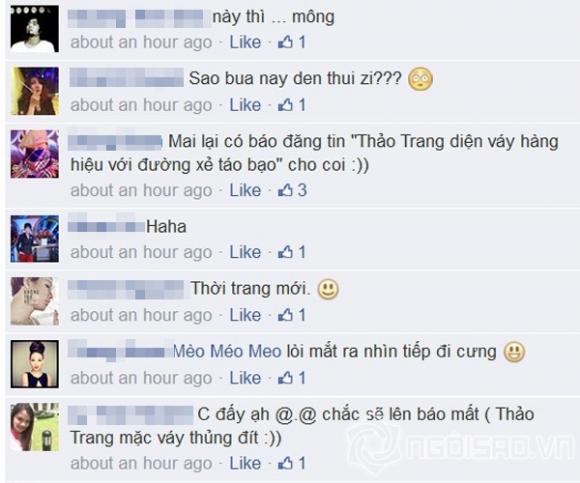Open likes list showing 3 on Thảo Trang comment
The height and width of the screenshot is (483, 580).
click(292, 190)
